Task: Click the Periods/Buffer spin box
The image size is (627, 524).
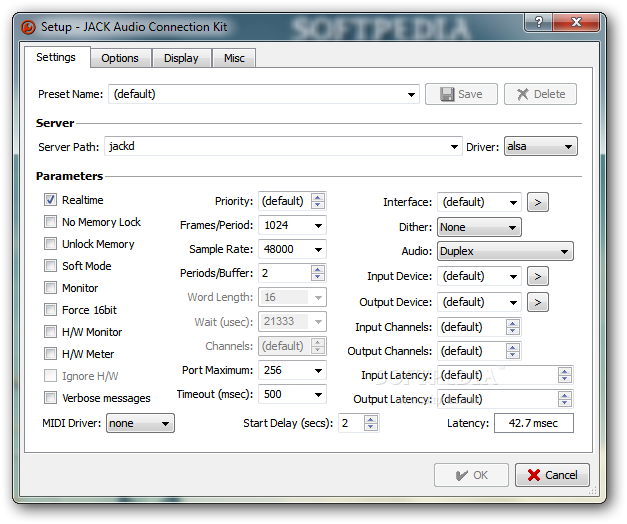Action: [x=292, y=273]
